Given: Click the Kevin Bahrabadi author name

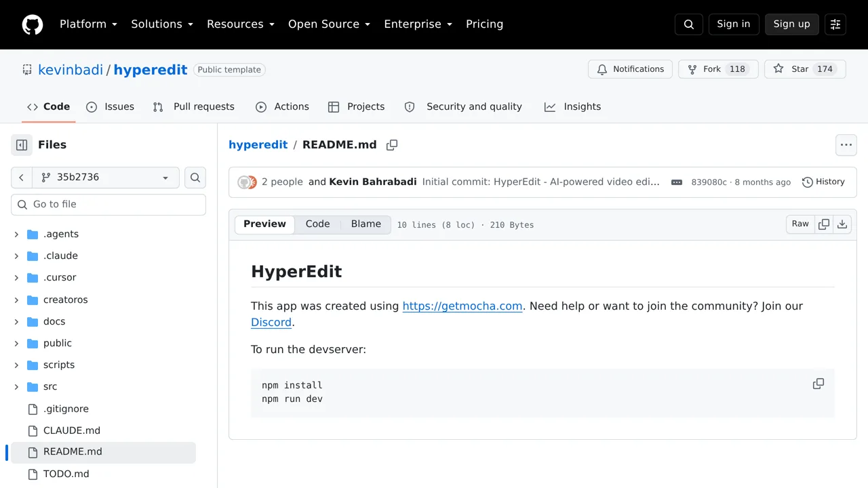Looking at the screenshot, I should (x=373, y=182).
